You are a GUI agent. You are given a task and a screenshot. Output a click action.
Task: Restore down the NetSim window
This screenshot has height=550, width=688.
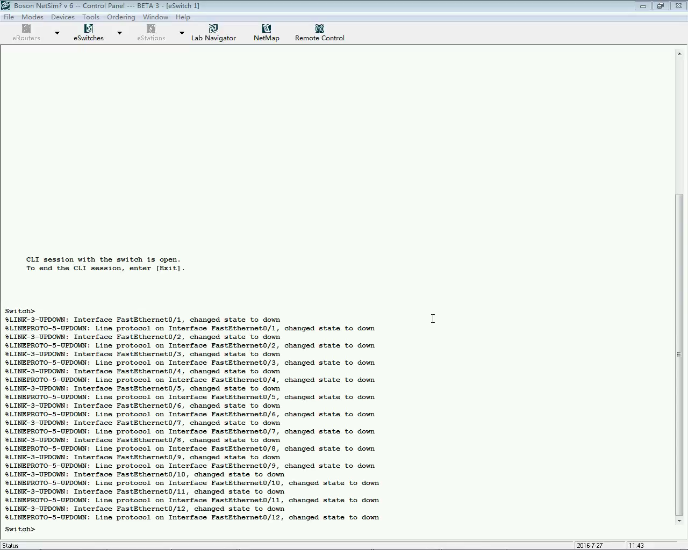(660, 6)
